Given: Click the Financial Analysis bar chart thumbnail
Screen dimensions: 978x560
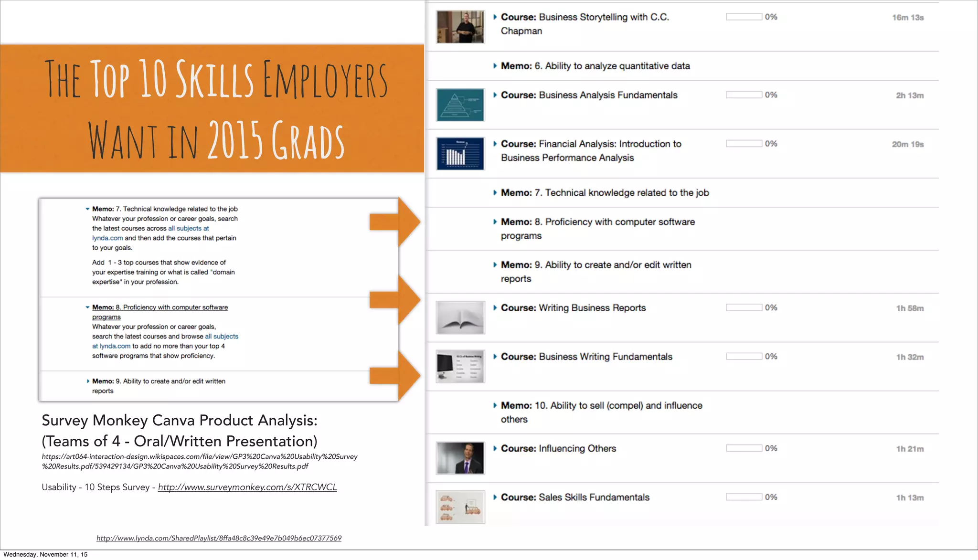Looking at the screenshot, I should point(460,154).
